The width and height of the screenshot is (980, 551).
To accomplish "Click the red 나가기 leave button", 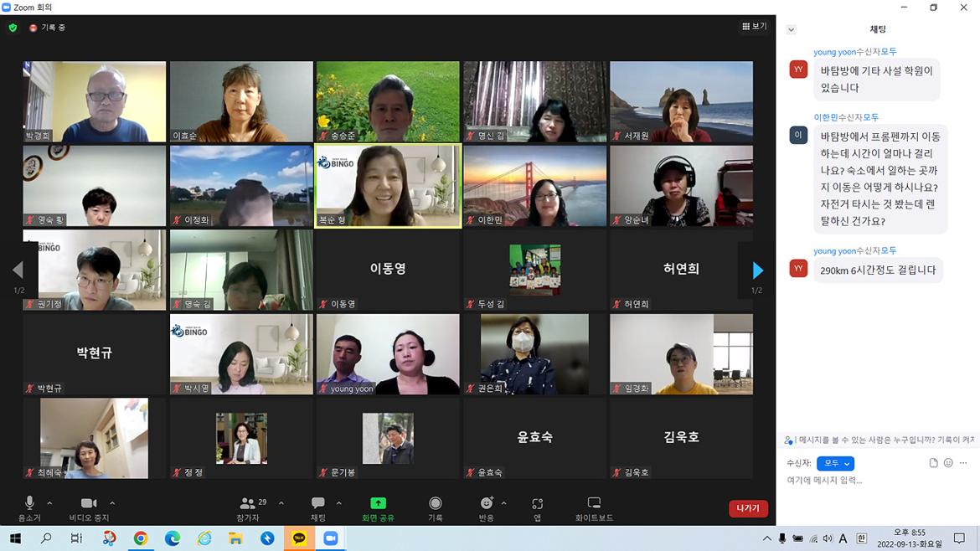I will point(748,508).
